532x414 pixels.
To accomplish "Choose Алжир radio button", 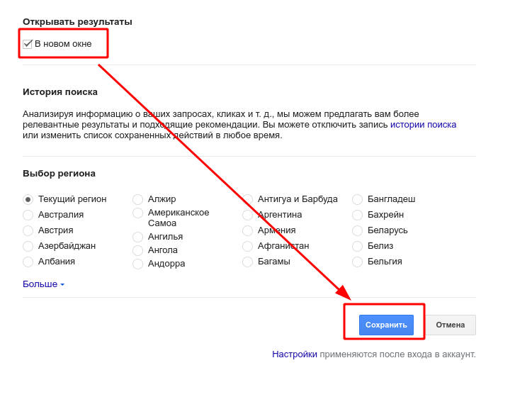I will pos(138,200).
